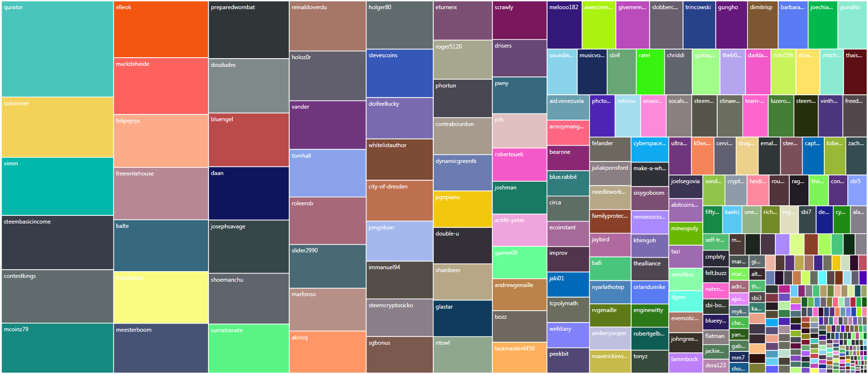The height and width of the screenshot is (374, 868).
Task: Select the city-of-dresden block
Action: pyautogui.click(x=399, y=201)
